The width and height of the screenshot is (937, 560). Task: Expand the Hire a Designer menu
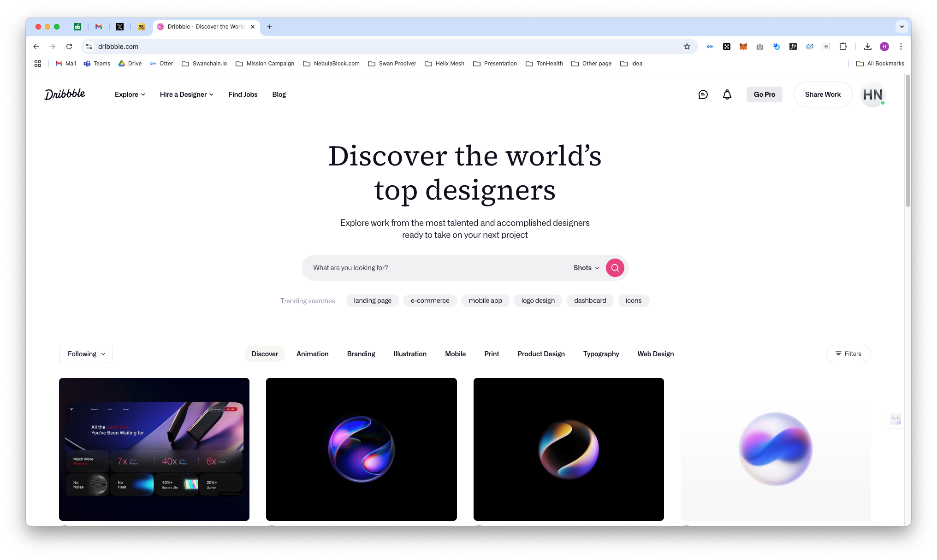point(186,94)
